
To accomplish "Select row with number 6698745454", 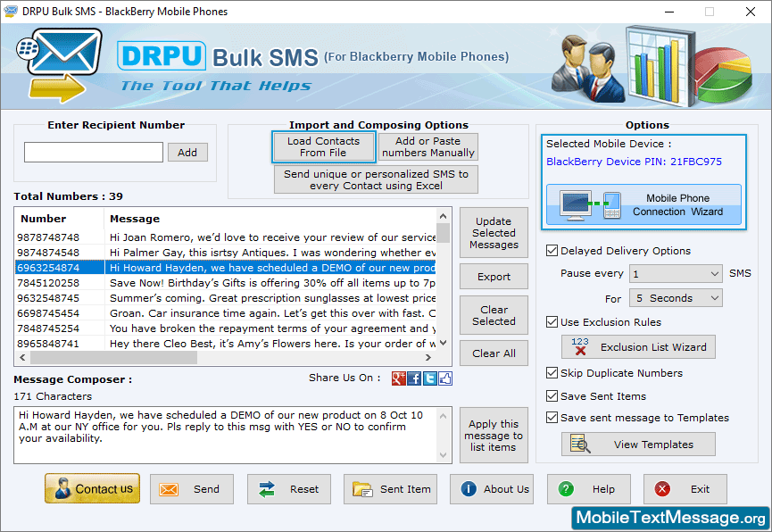I will tap(226, 313).
